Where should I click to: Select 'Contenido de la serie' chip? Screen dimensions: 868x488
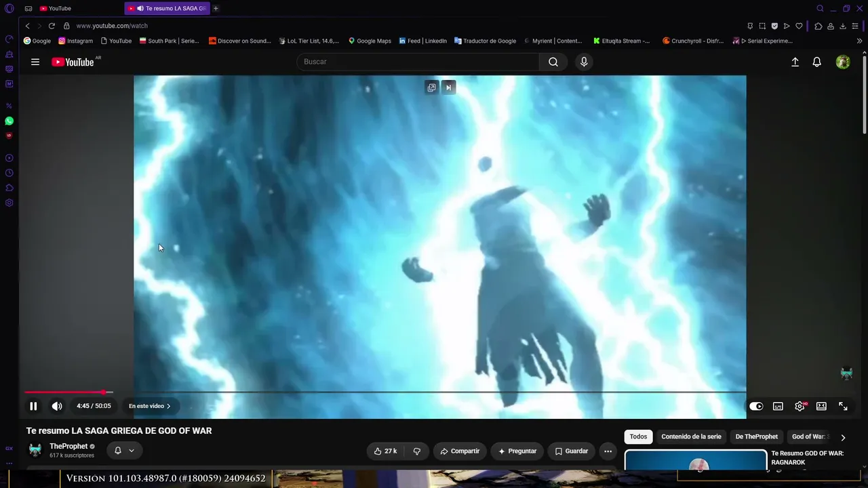pos(691,436)
